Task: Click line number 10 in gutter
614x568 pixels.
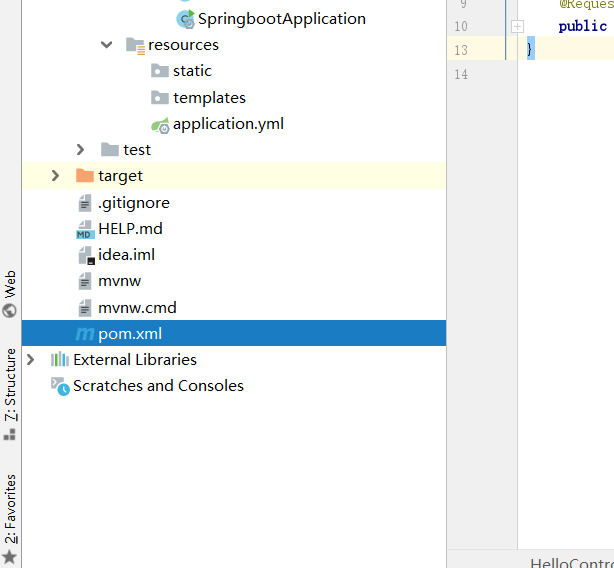Action: pos(461,26)
